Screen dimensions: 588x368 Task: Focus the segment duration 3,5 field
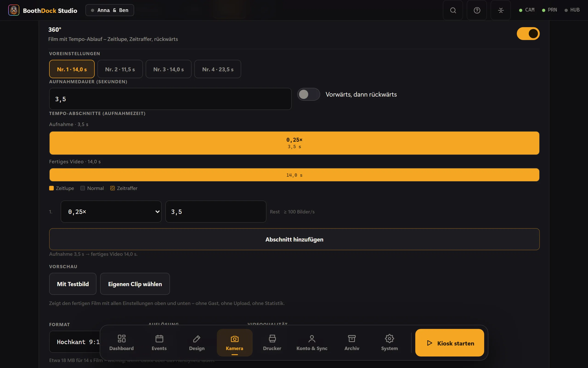[216, 212]
